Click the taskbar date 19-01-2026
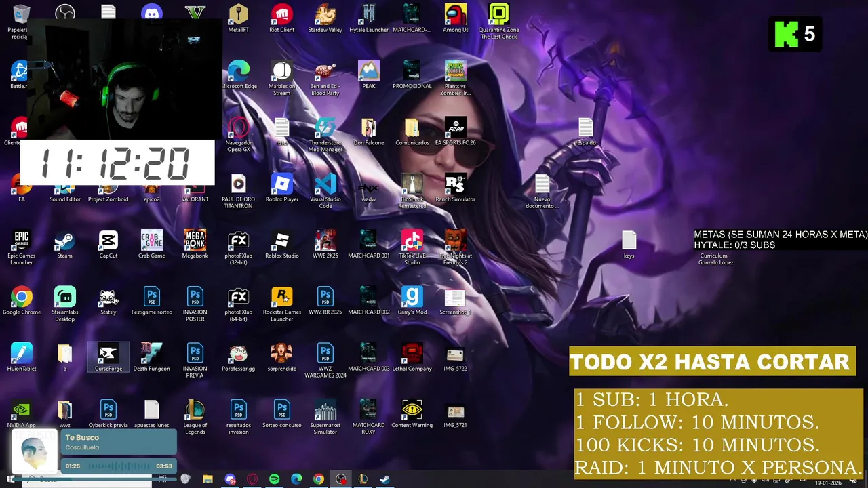868x488 pixels. (x=828, y=483)
